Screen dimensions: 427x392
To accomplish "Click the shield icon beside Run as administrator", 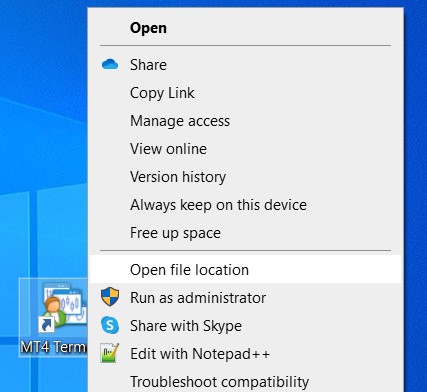I will click(110, 297).
